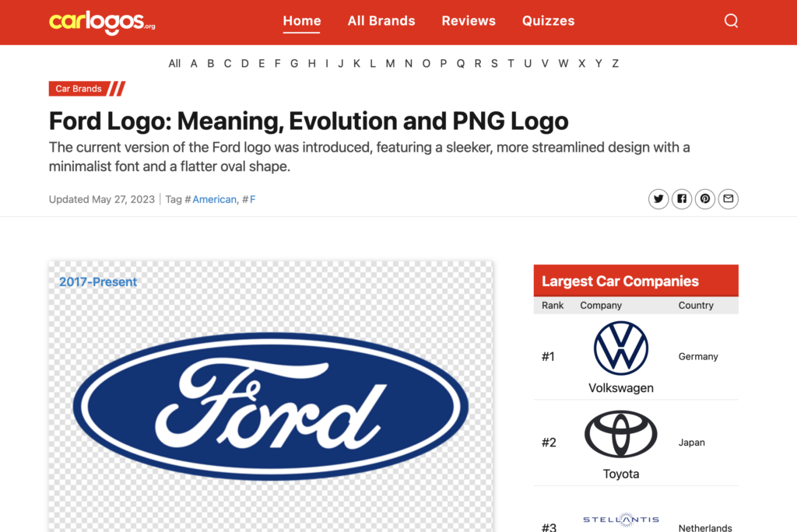Click the carlogos.org site logo
The width and height of the screenshot is (797, 532).
pyautogui.click(x=102, y=23)
